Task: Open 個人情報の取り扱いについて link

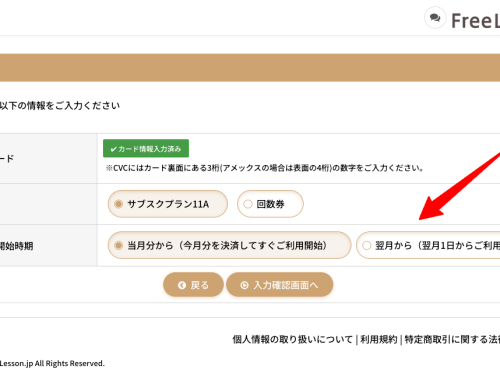Action: point(292,339)
